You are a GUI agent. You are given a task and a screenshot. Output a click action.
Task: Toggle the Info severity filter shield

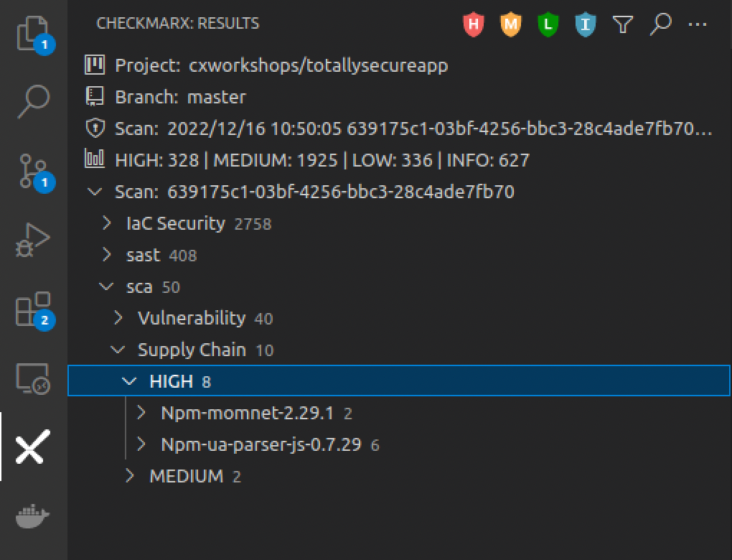pos(586,24)
